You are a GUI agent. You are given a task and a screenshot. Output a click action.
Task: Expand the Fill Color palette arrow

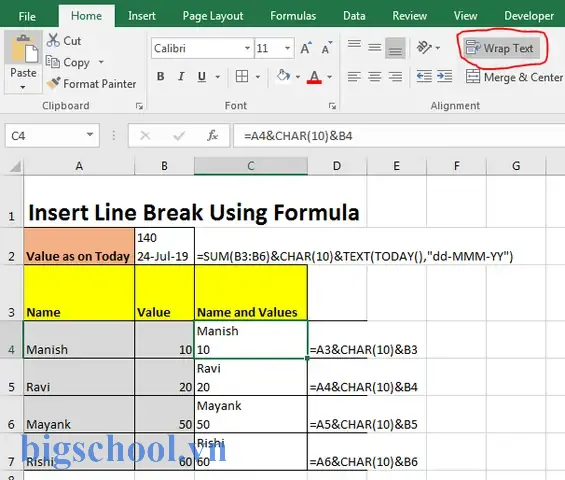pyautogui.click(x=298, y=77)
